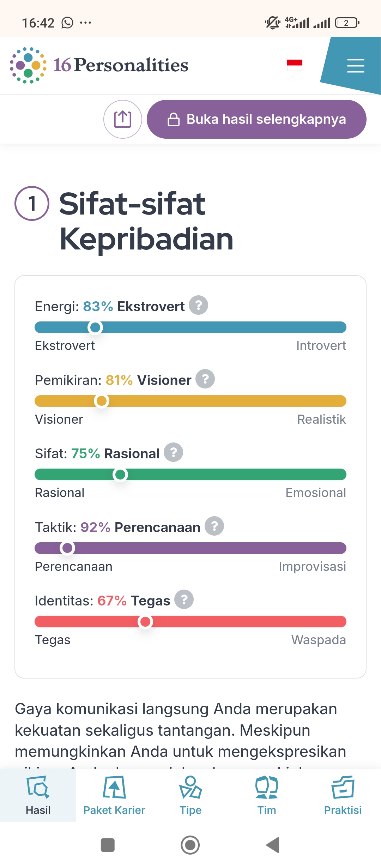Tap the Indonesian flag language icon
The width and height of the screenshot is (381, 868).
pyautogui.click(x=294, y=65)
